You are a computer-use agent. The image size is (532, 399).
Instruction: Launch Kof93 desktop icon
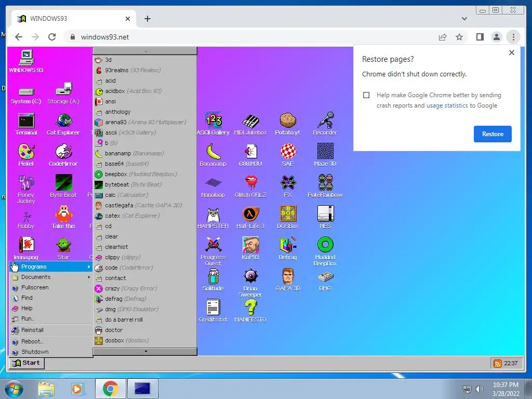click(x=250, y=249)
